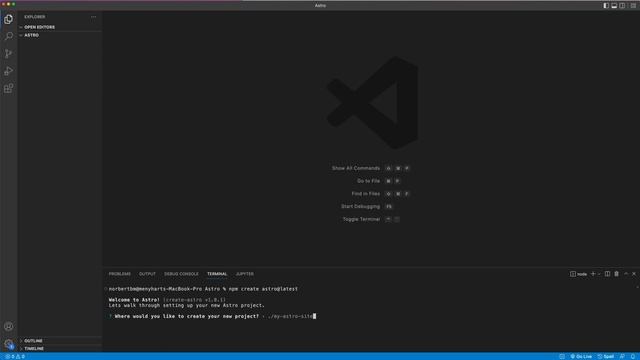Split the terminal pane
The image size is (640, 360).
(607, 274)
